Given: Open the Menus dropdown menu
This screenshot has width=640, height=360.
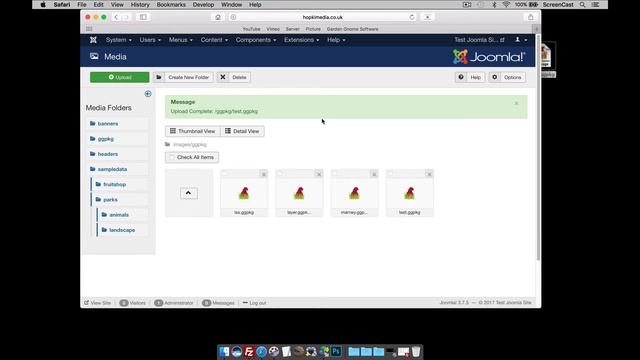Looking at the screenshot, I should click(180, 40).
